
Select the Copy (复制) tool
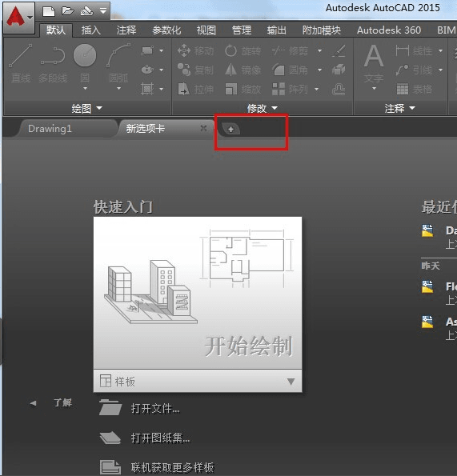pos(195,70)
